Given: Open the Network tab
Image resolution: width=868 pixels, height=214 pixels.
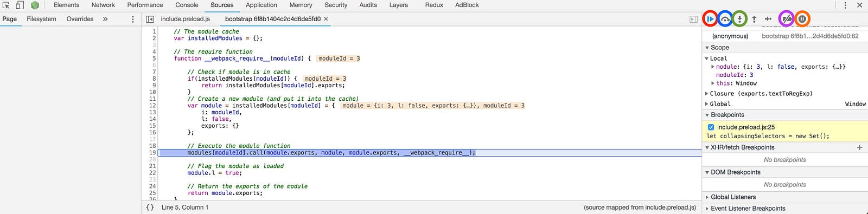Looking at the screenshot, I should [103, 5].
